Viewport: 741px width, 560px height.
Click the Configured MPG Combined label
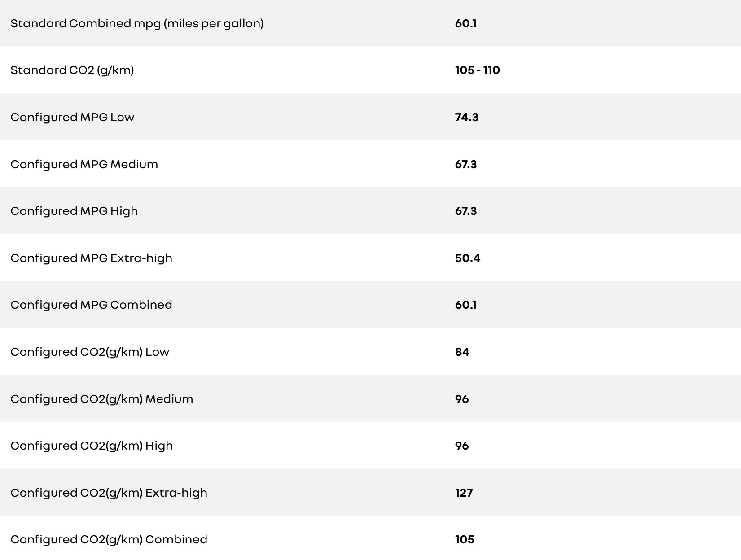(x=91, y=305)
